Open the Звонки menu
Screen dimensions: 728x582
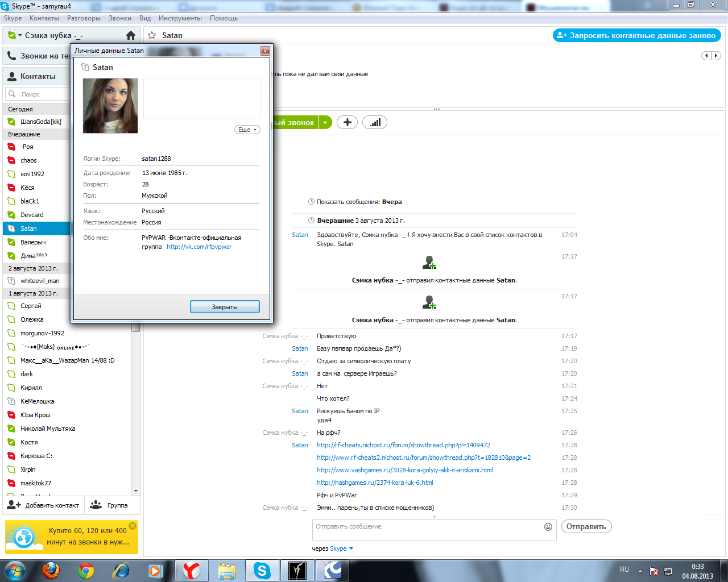120,18
